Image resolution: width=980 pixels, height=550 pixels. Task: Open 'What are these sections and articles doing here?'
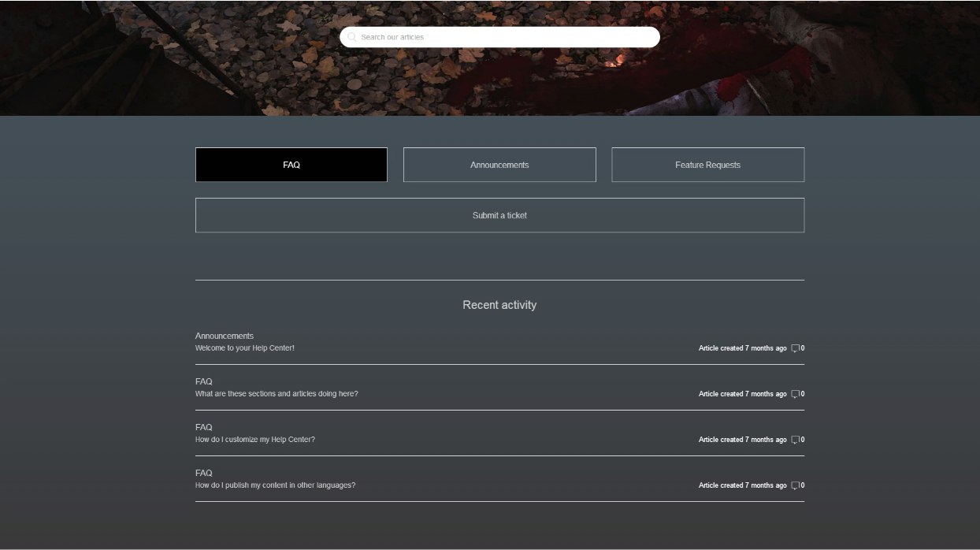277,393
